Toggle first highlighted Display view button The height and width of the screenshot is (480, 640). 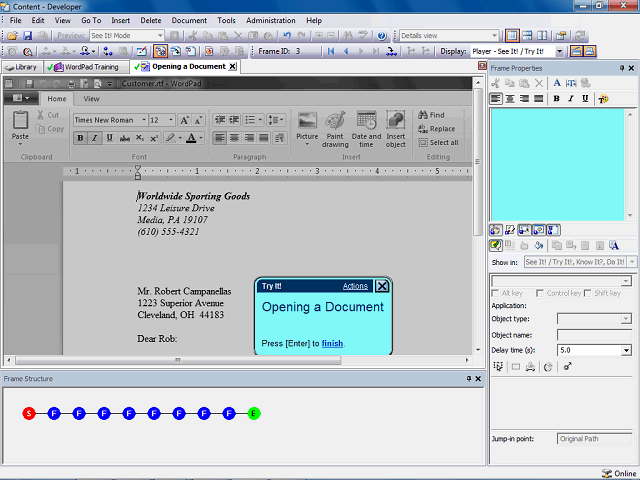point(576,51)
